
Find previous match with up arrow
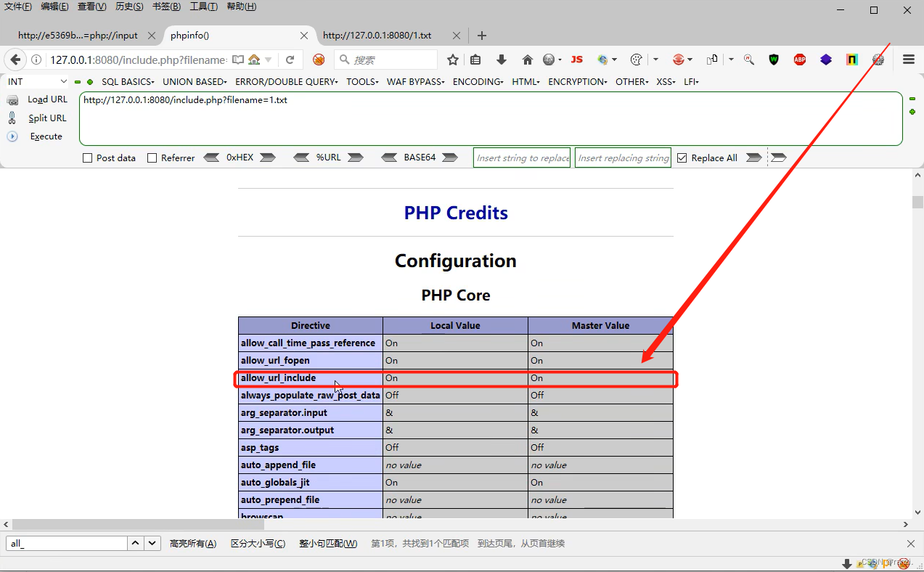point(136,543)
